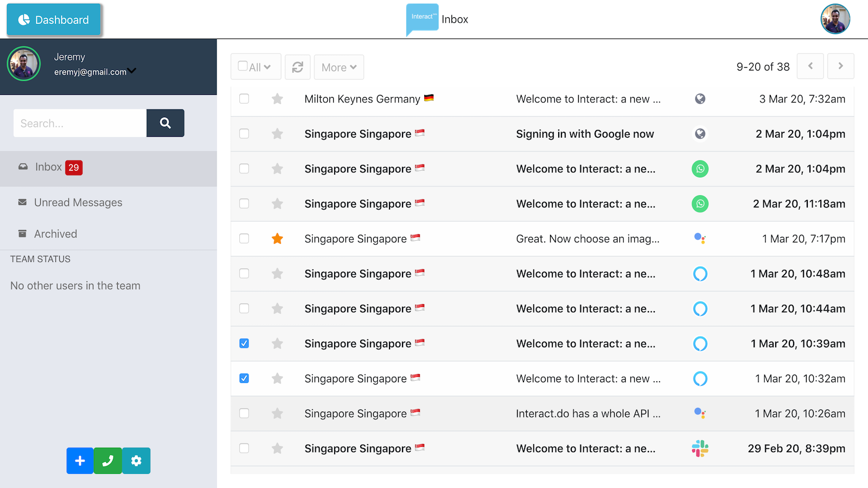This screenshot has width=868, height=488.
Task: Go to previous page of messages
Action: [810, 66]
